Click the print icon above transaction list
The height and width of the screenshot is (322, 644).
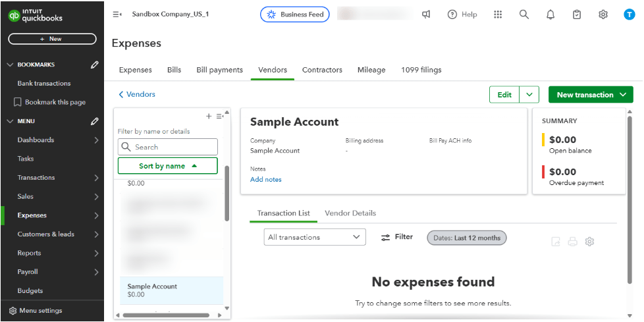point(572,242)
